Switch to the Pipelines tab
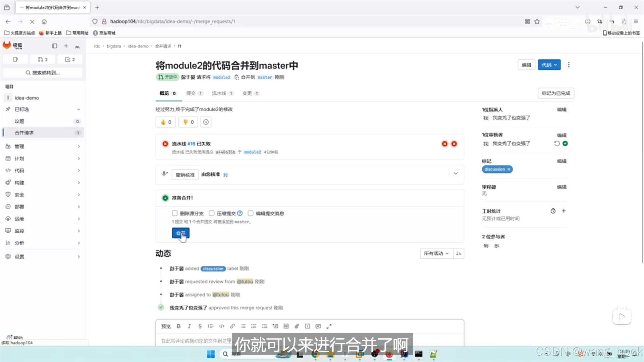This screenshot has width=644, height=362. pyautogui.click(x=223, y=93)
